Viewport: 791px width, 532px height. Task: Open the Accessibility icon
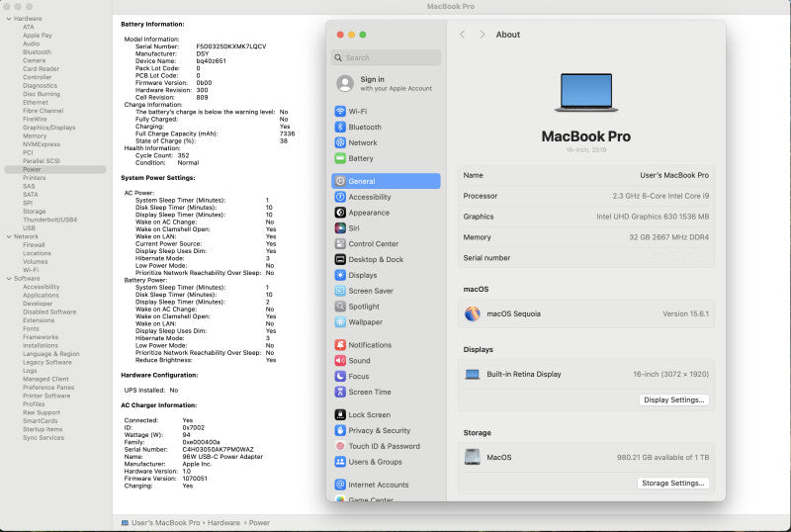click(x=340, y=197)
